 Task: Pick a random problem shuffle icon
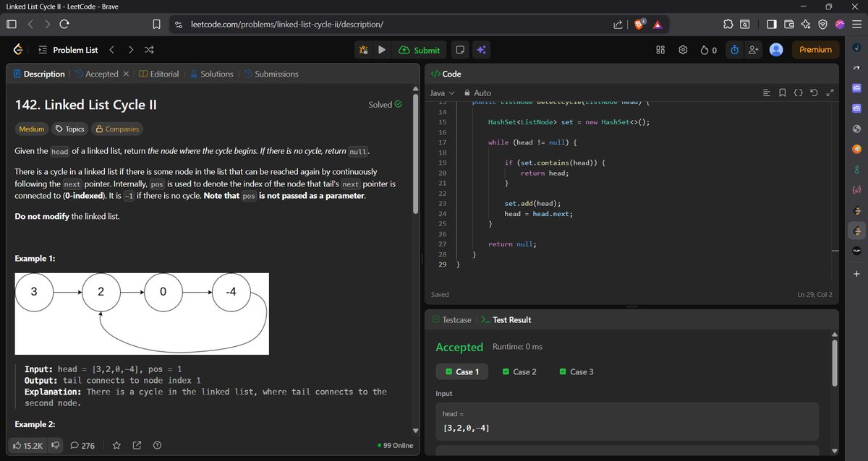[x=149, y=50]
